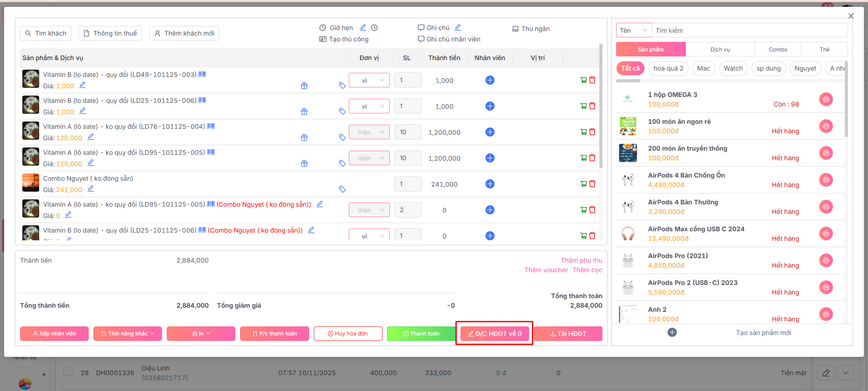Delete the first Vitamin B item with trash icon
Viewport: 868px width, 391px height.
tap(592, 80)
